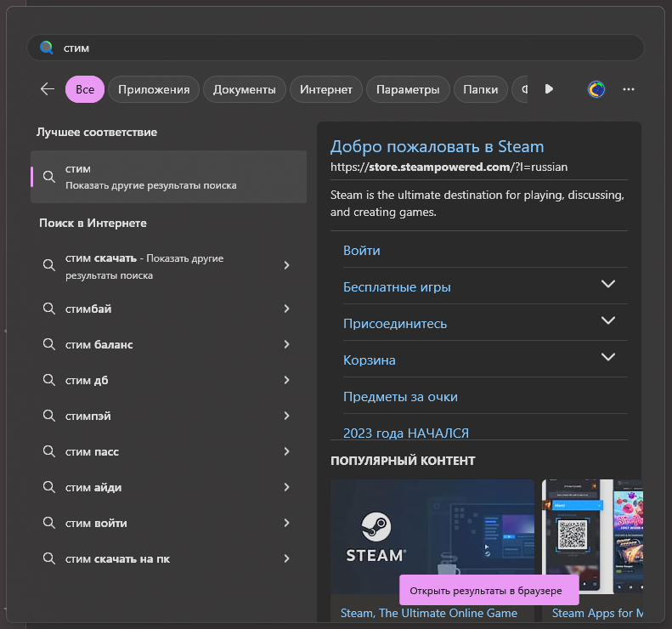Open arrow for 'стим скачать на пк' suggestion
This screenshot has height=629, width=672.
pyautogui.click(x=286, y=558)
